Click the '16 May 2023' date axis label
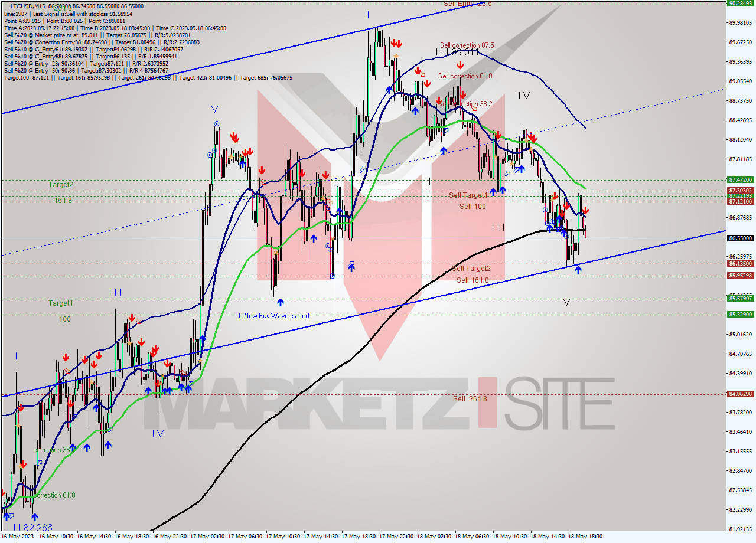This screenshot has width=756, height=543. coord(18,537)
